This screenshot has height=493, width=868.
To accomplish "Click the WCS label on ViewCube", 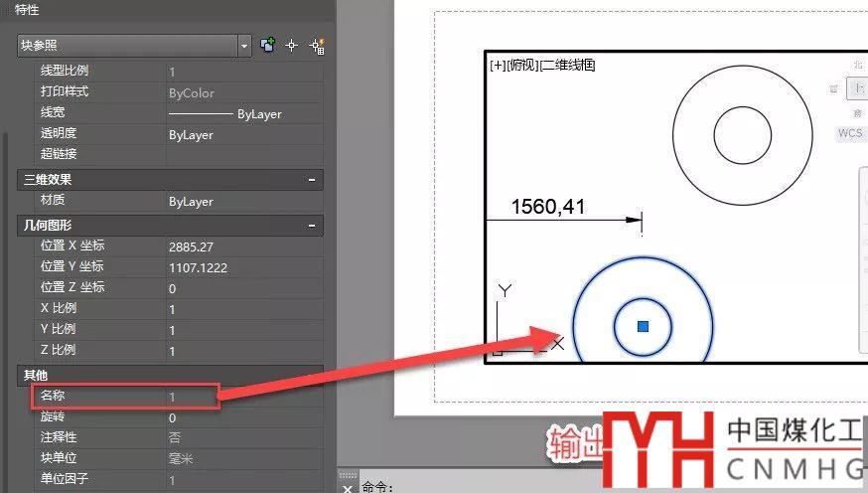I will tap(849, 133).
